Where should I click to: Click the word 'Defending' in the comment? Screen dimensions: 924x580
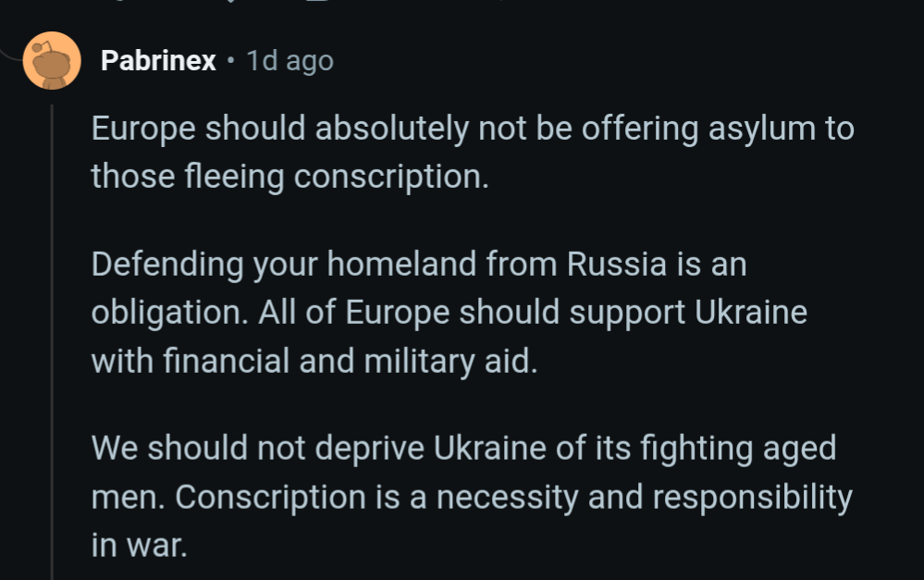[x=167, y=265]
